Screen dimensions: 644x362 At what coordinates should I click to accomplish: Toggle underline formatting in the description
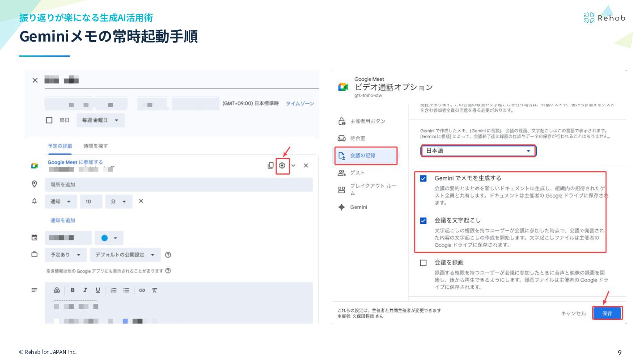[x=97, y=290]
